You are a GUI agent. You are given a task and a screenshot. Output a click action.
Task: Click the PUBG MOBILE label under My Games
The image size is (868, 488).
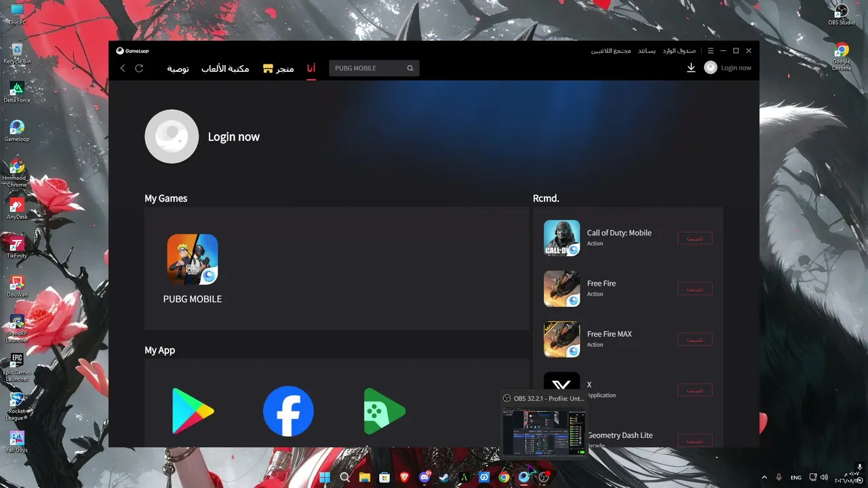click(x=193, y=299)
